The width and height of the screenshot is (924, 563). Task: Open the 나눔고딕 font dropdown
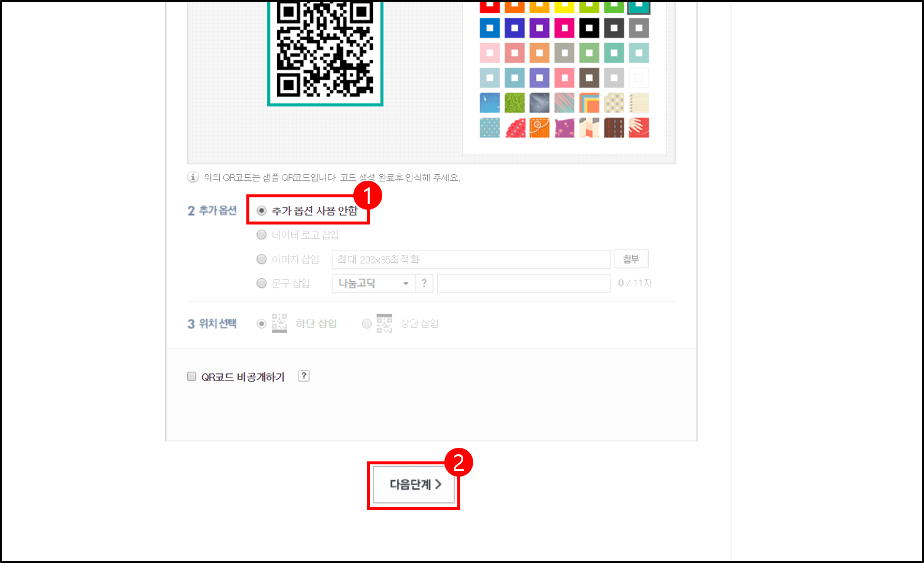(x=374, y=283)
